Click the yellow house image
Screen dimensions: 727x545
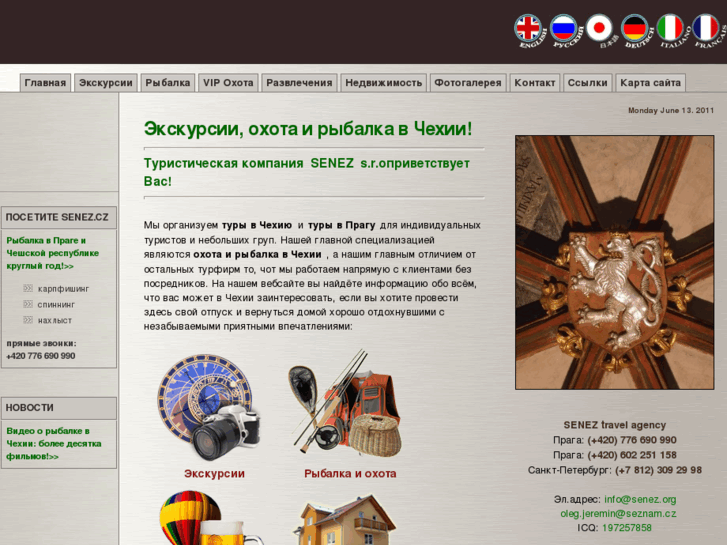point(344,519)
